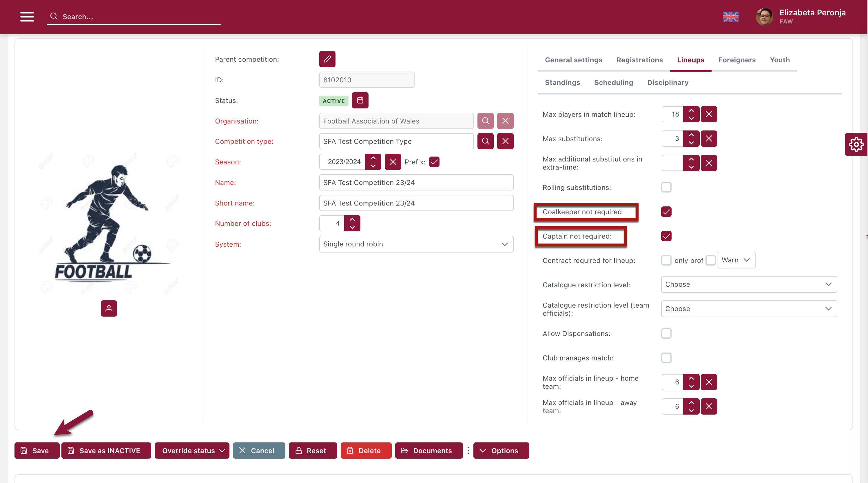The width and height of the screenshot is (868, 483).
Task: Expand the System dropdown
Action: (416, 244)
